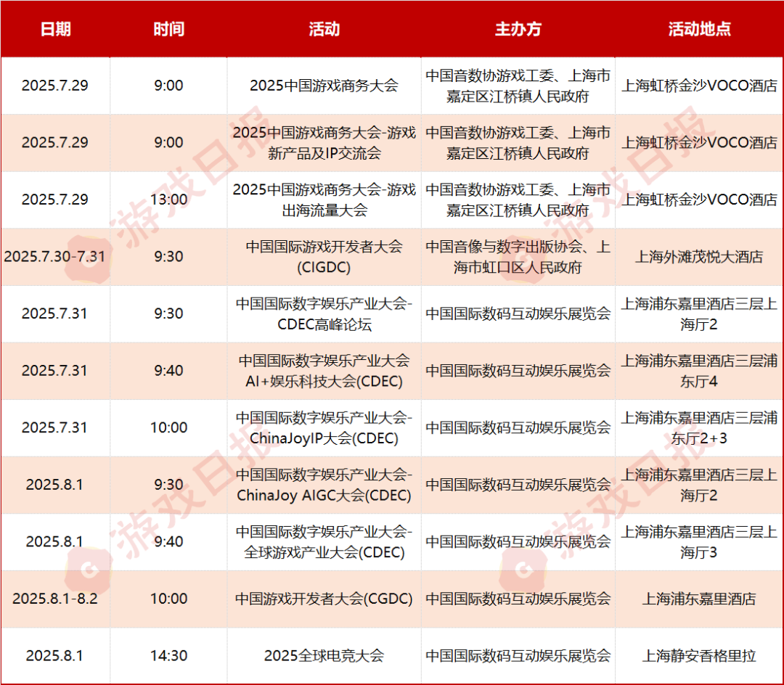Select date 2025.7.29 in the 游戏新产品及IP交流会 row
The height and width of the screenshot is (685, 784).
tap(55, 142)
